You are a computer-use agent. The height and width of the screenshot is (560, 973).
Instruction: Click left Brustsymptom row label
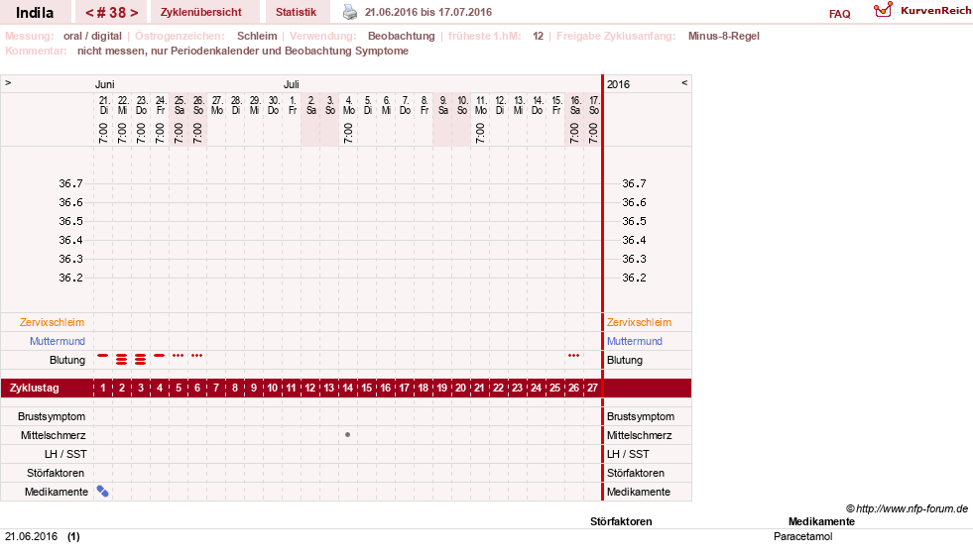52,416
